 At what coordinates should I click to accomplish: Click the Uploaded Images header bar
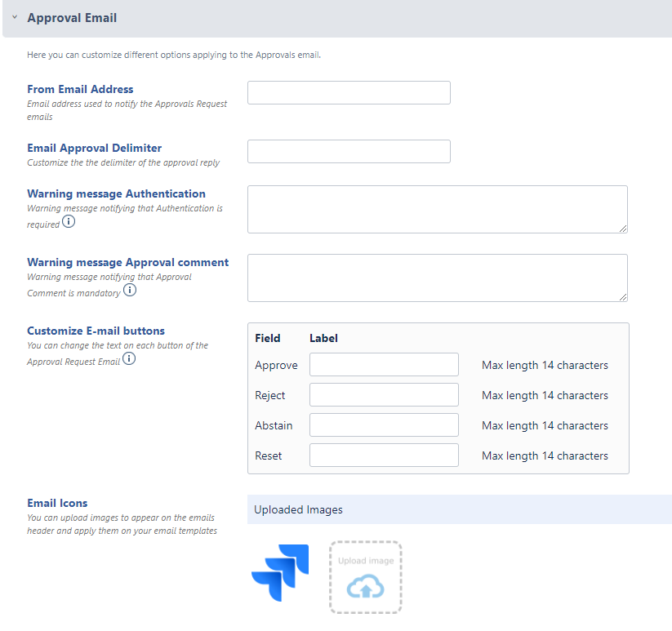click(x=459, y=509)
